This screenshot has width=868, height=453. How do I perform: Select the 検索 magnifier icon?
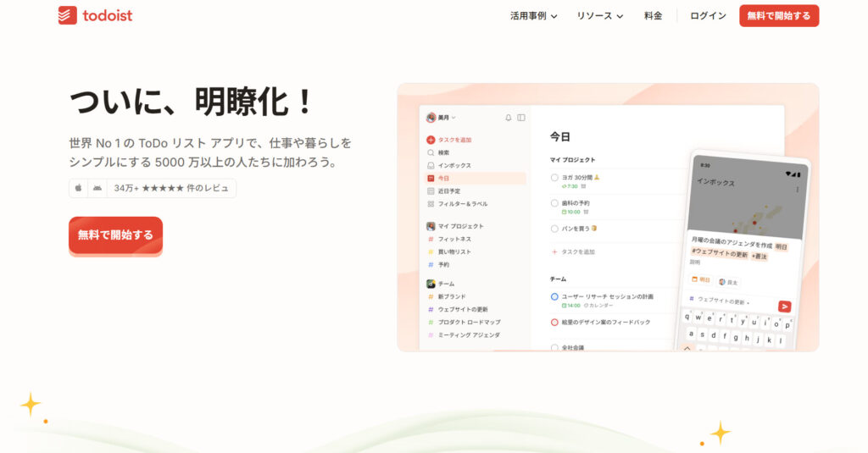tap(431, 152)
